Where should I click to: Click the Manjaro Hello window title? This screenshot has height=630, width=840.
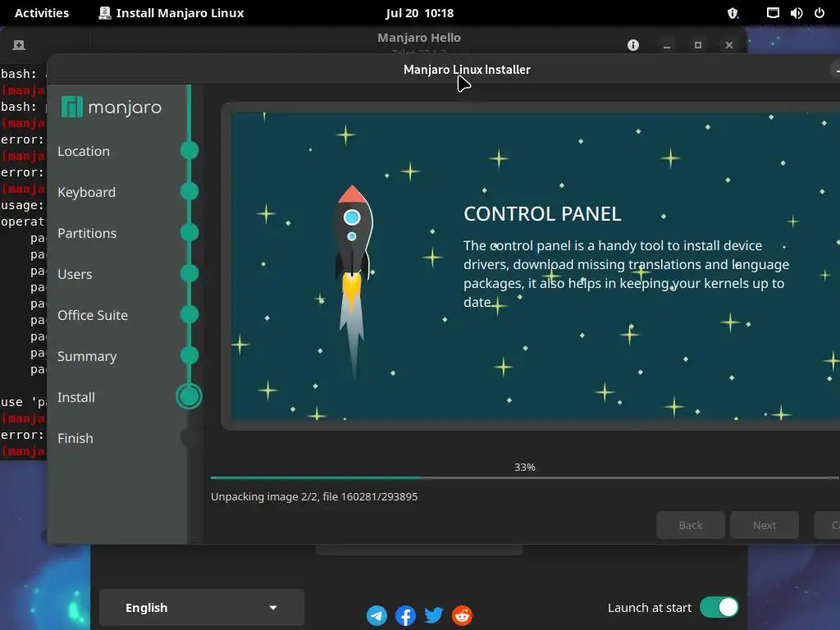(x=419, y=38)
